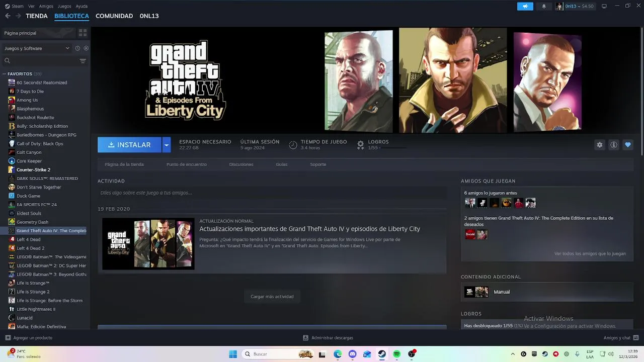Image resolution: width=644 pixels, height=362 pixels.
Task: Switch to TIENDA tab
Action: (x=37, y=16)
